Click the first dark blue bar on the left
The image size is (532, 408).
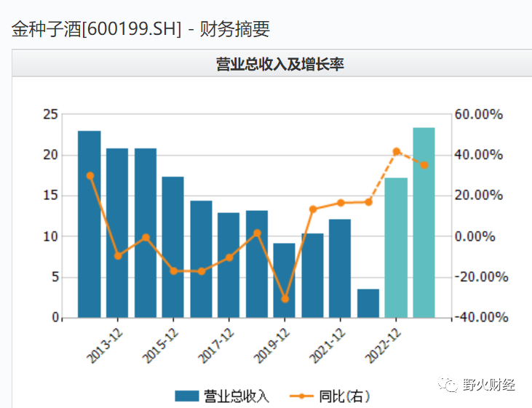[90, 224]
